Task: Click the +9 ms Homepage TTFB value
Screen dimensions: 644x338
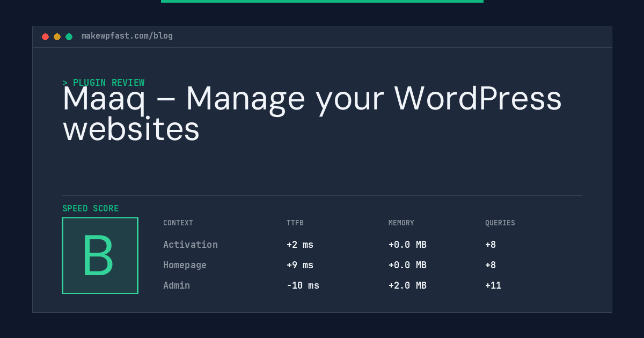Action: (300, 265)
